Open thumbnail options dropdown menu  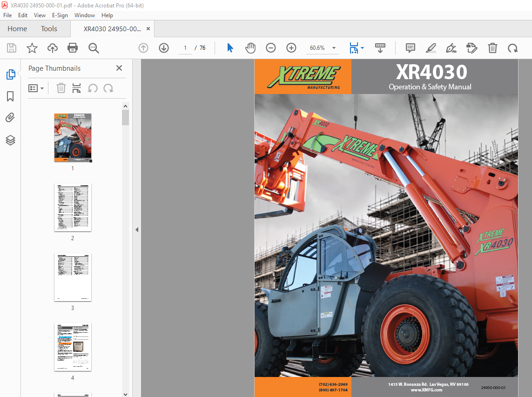[x=36, y=88]
